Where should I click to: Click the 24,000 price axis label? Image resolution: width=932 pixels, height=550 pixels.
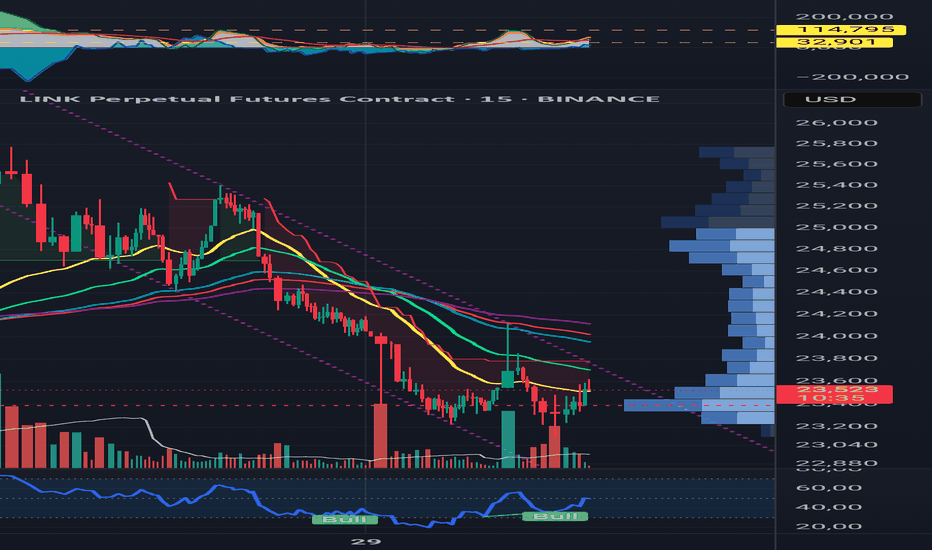pos(837,336)
